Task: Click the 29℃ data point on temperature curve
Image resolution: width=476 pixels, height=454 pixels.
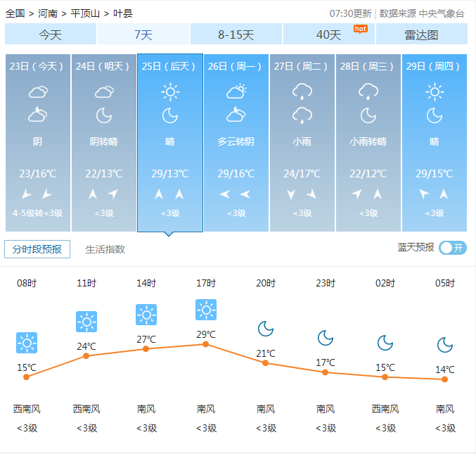Action: coord(206,344)
